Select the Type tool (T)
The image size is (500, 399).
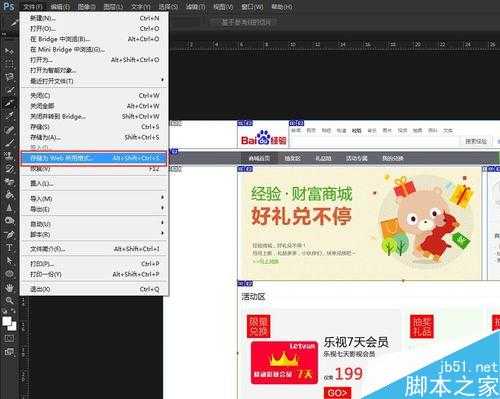click(x=9, y=247)
